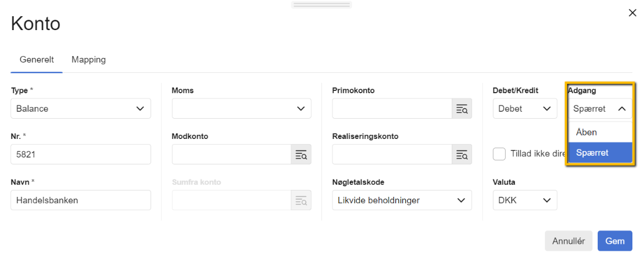Toggle the 'Tillad ikke direkte' checkbox
This screenshot has width=644, height=264.
coord(499,154)
